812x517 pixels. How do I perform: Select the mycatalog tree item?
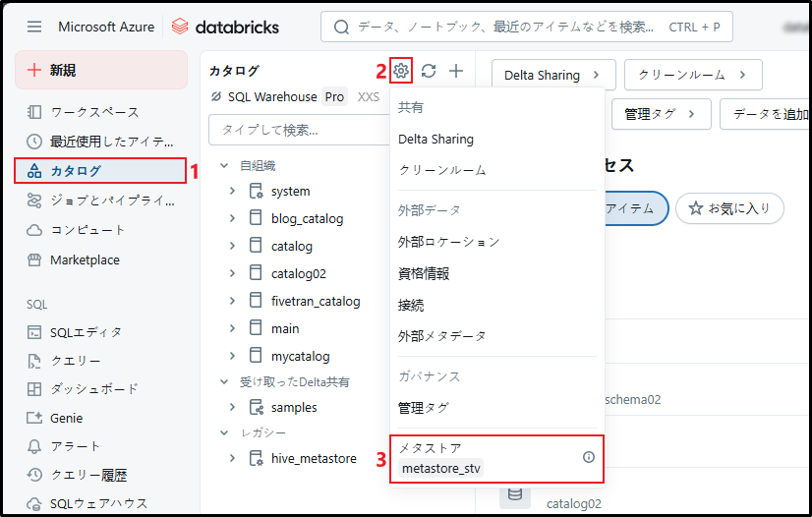pyautogui.click(x=300, y=356)
